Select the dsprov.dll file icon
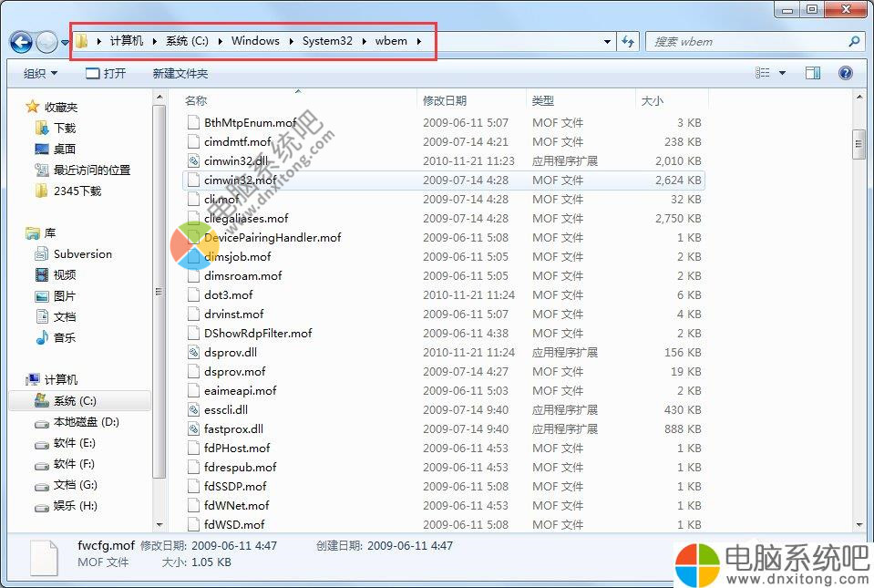Screen dimensions: 874x588 click(x=193, y=352)
